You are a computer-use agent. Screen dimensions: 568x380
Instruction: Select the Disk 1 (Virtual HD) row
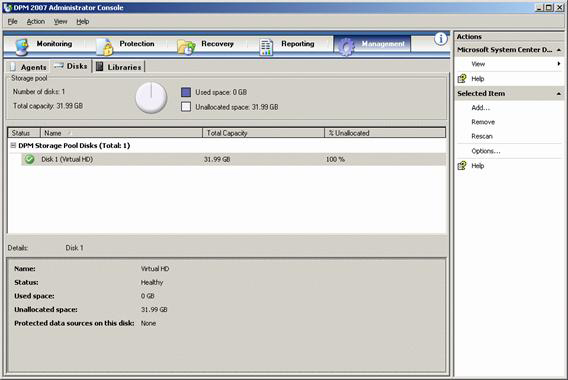(233, 159)
